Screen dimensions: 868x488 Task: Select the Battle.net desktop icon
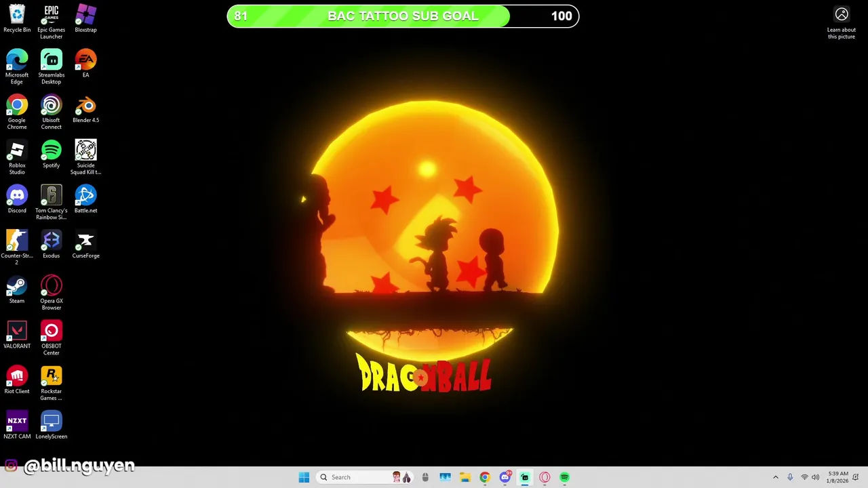pyautogui.click(x=85, y=199)
